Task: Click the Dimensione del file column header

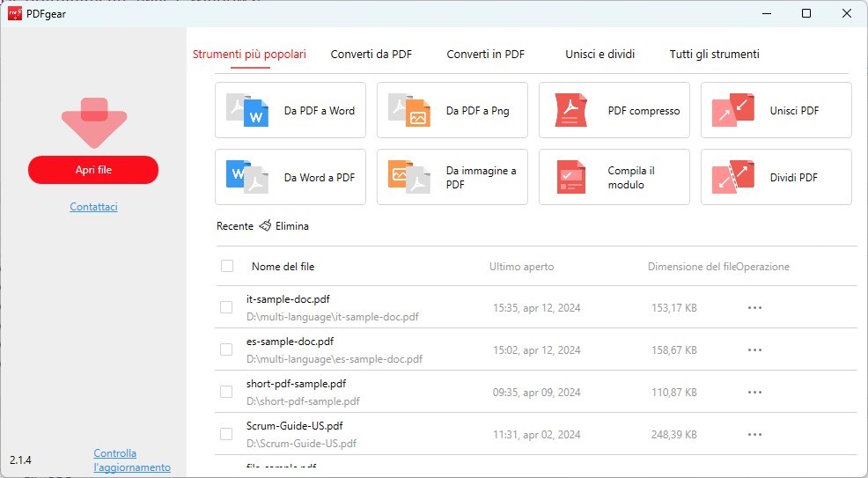Action: point(691,267)
